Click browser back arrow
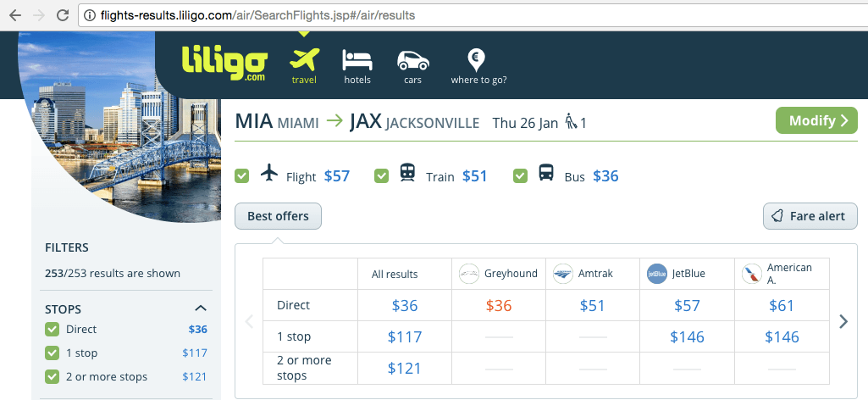Viewport: 868px width, 400px height. coord(15,15)
